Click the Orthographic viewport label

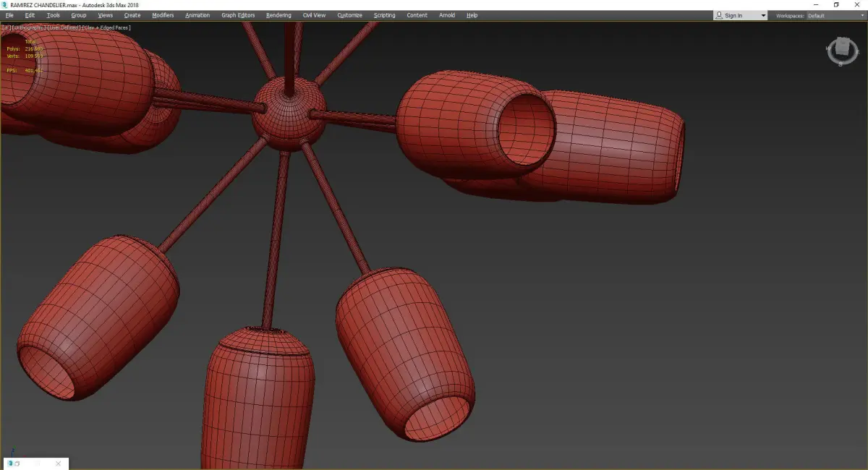pyautogui.click(x=28, y=27)
